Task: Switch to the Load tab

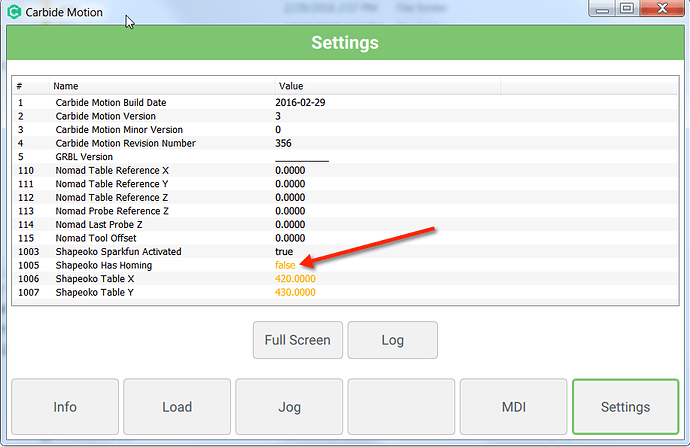Action: click(177, 407)
